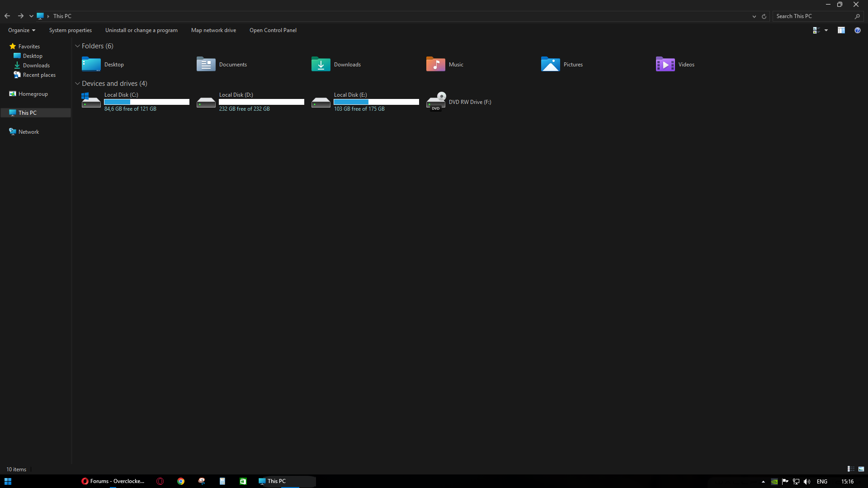The image size is (868, 488).
Task: Collapse the Folders (6) section
Action: pos(77,46)
